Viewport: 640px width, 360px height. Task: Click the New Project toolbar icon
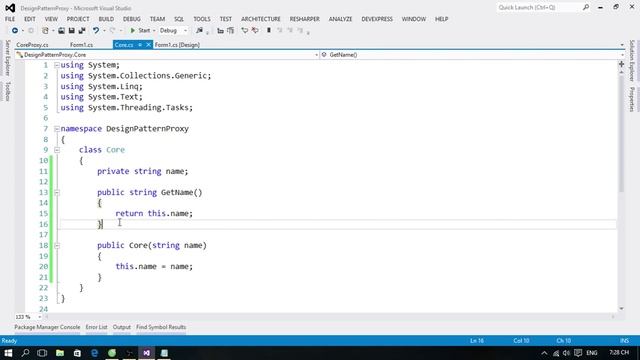45,31
